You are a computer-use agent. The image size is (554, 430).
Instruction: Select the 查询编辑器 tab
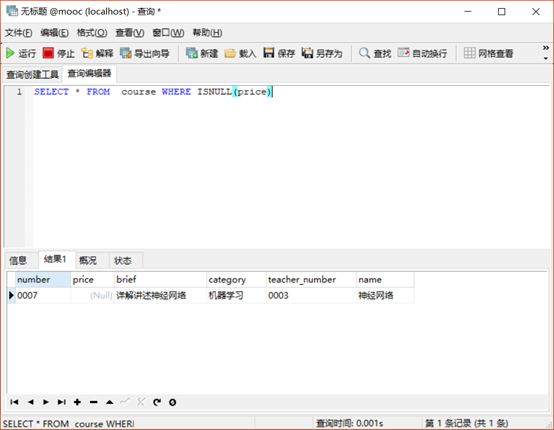click(89, 73)
